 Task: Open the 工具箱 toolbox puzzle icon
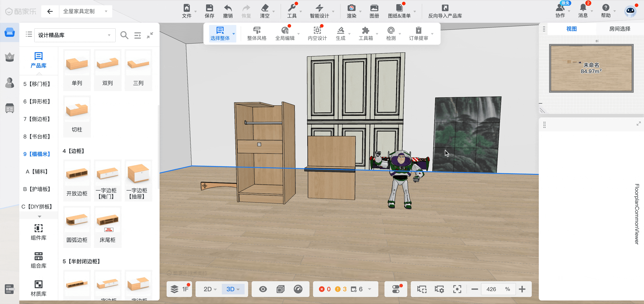tap(365, 30)
